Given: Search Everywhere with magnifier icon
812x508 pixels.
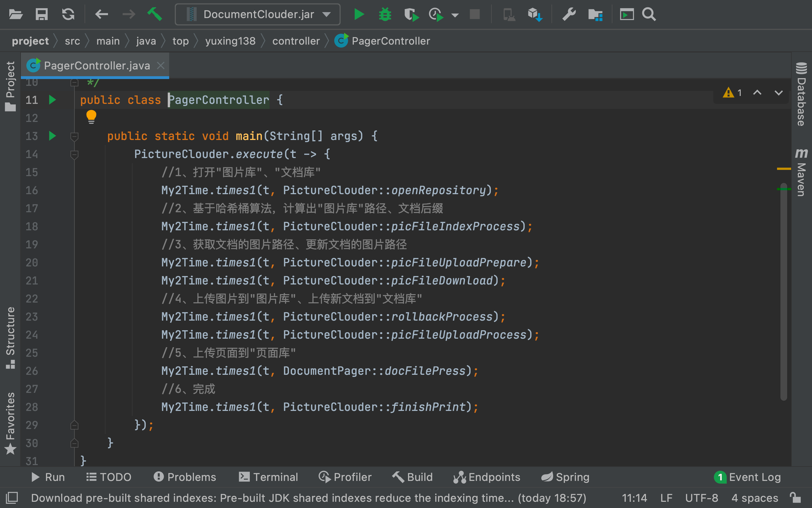Looking at the screenshot, I should coord(649,14).
